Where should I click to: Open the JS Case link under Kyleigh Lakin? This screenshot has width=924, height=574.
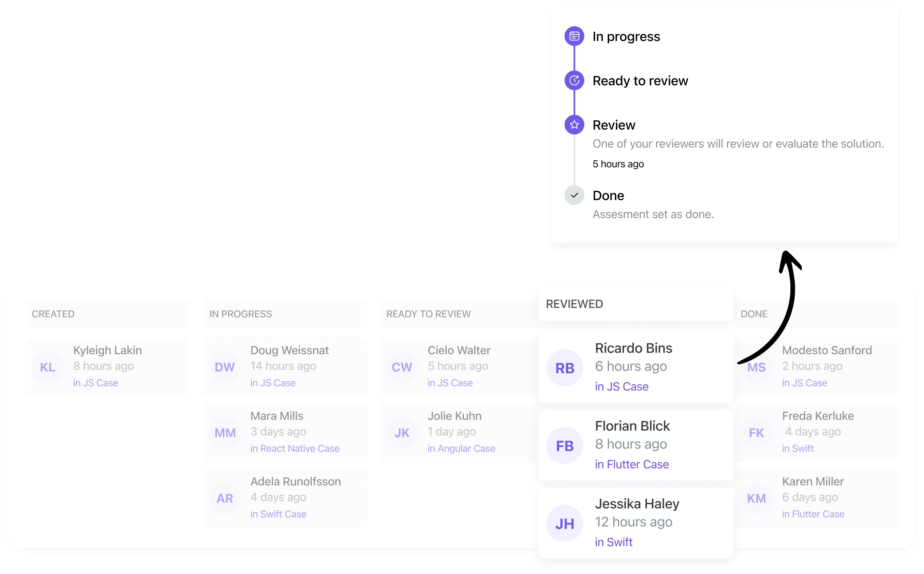[96, 383]
